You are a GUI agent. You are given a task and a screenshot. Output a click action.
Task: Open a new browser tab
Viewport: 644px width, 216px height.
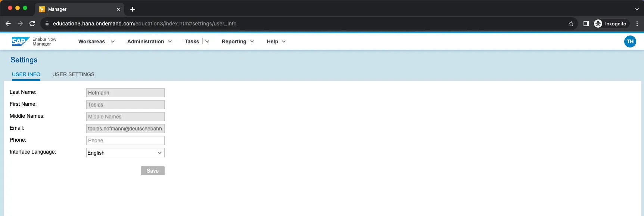[133, 9]
